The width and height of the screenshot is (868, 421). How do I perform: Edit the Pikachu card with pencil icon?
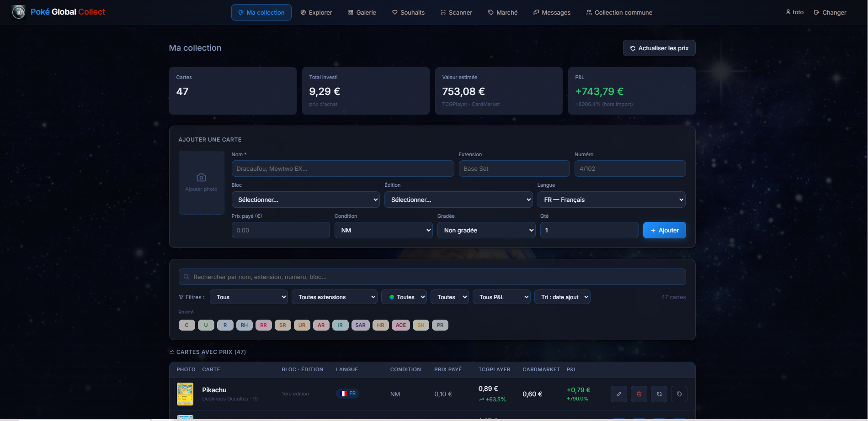[618, 394]
